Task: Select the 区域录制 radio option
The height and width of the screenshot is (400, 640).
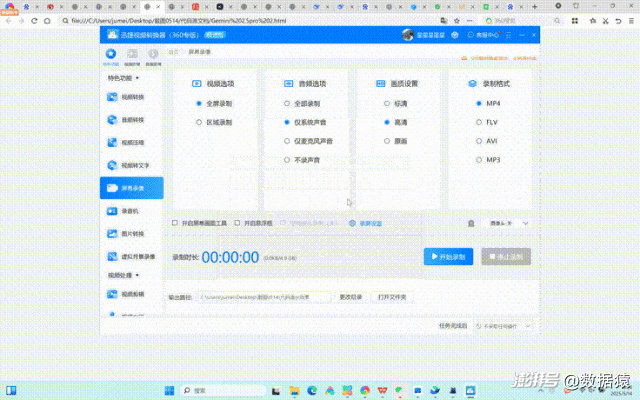Action: pyautogui.click(x=214, y=122)
